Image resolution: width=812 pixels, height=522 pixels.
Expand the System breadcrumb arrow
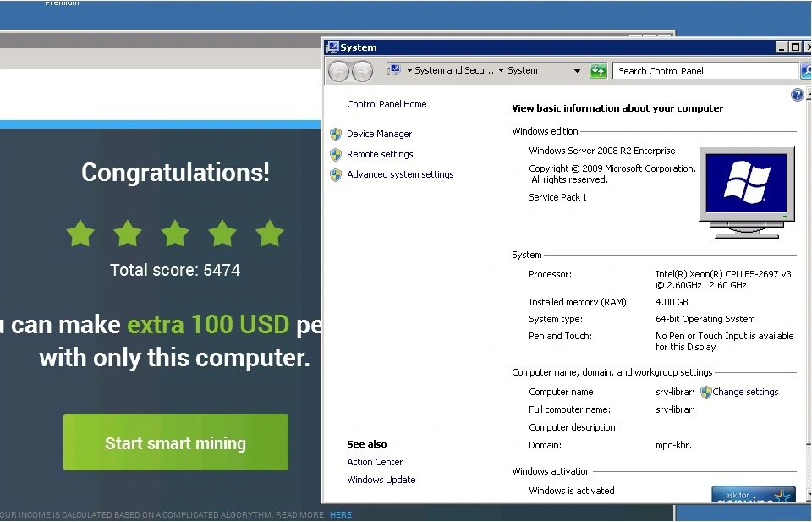(x=502, y=71)
